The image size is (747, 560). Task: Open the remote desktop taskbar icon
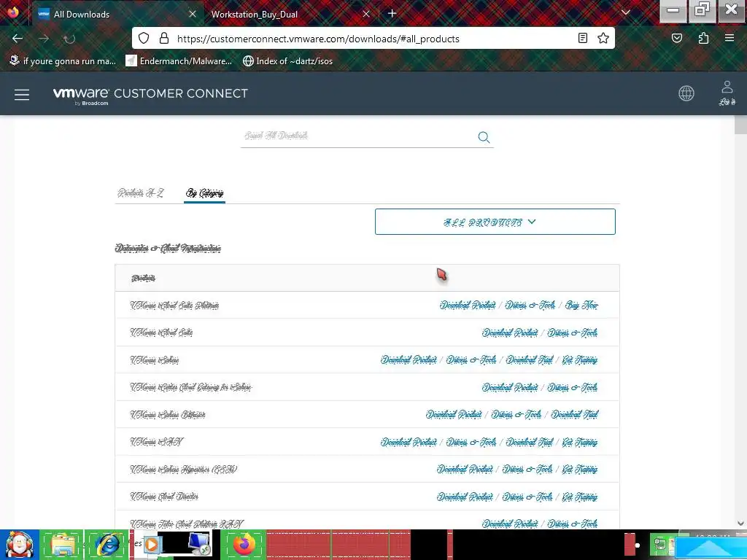pos(199,544)
